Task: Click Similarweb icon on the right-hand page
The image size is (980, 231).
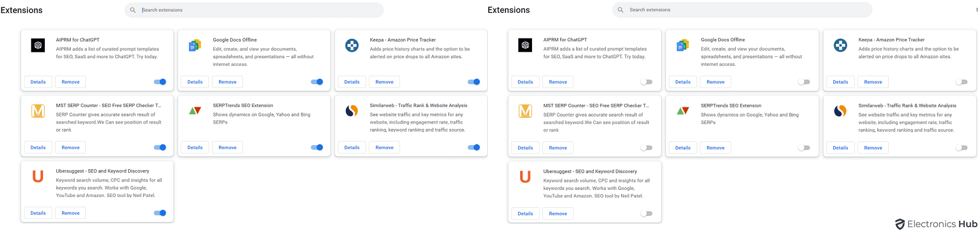Action: 840,111
